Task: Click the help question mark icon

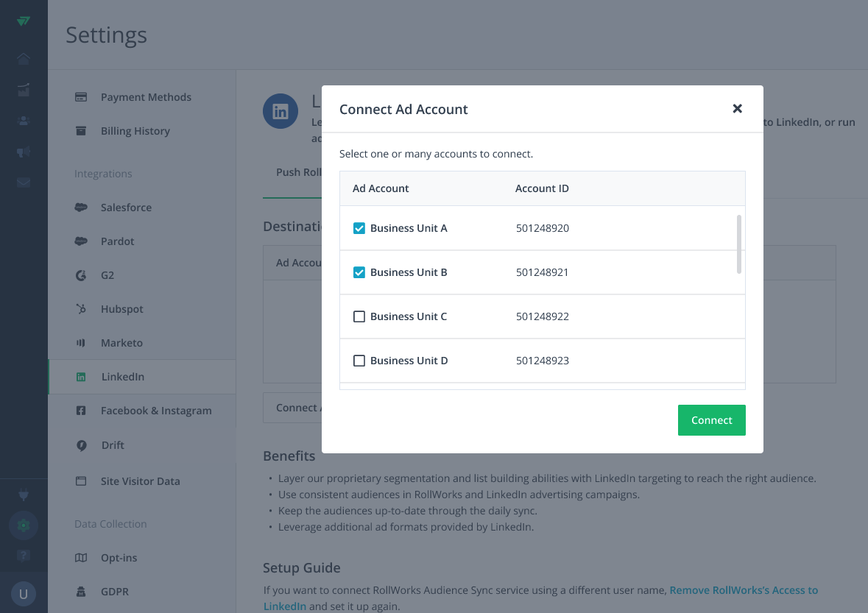Action: [x=24, y=556]
